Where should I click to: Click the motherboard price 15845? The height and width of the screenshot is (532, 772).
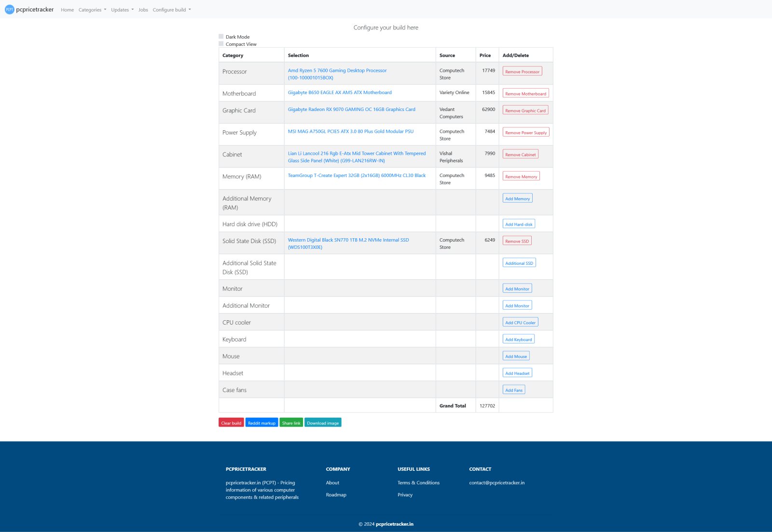(x=488, y=93)
